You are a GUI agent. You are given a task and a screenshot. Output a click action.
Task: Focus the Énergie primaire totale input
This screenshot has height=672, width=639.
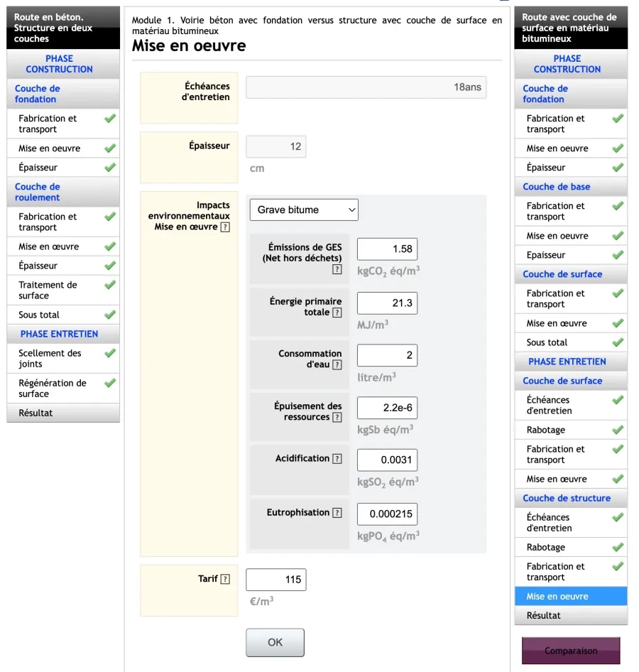(x=387, y=303)
